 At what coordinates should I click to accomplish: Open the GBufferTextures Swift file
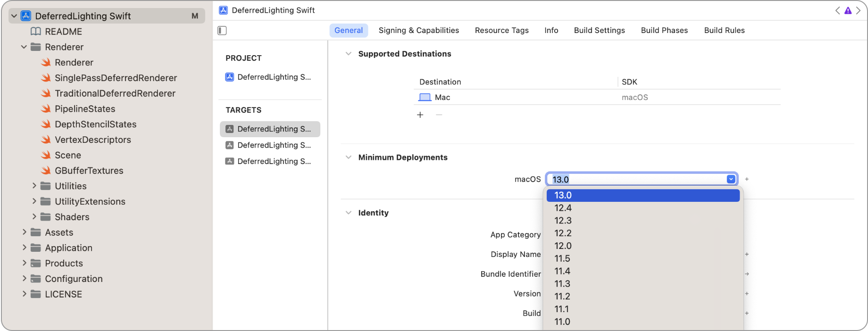[89, 171]
